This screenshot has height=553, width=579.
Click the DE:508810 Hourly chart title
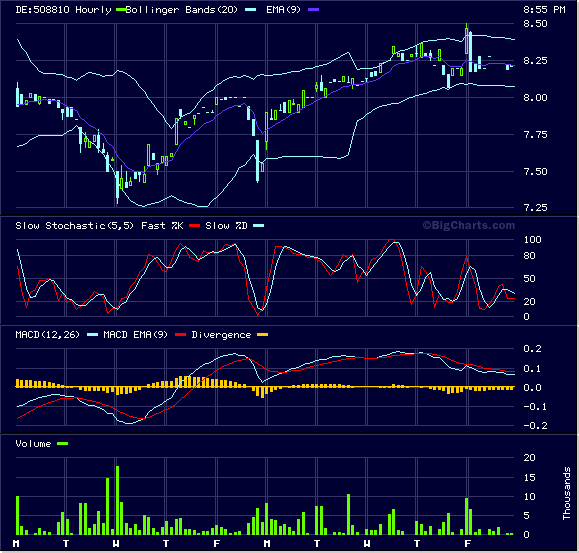pos(63,10)
